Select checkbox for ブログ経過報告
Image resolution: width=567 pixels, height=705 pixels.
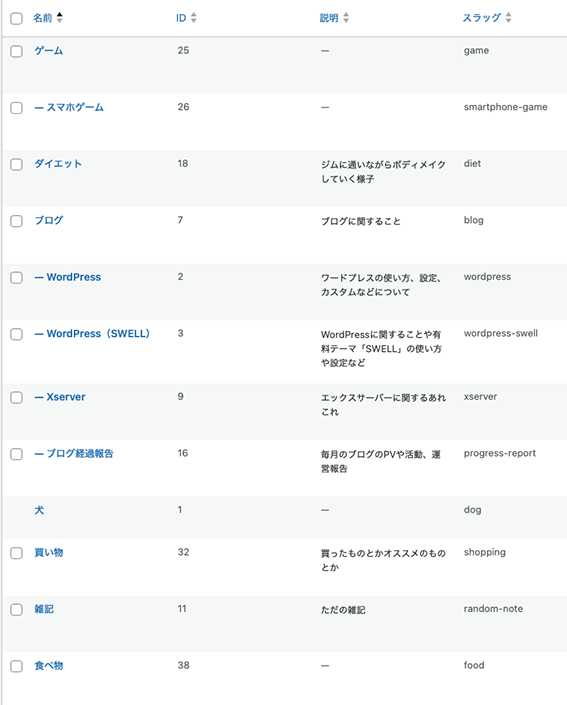pos(17,454)
